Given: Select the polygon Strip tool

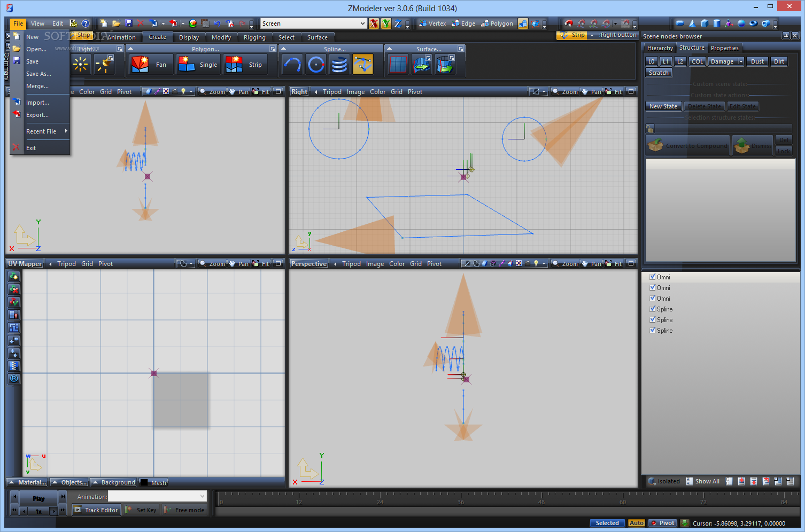Looking at the screenshot, I should [x=245, y=65].
